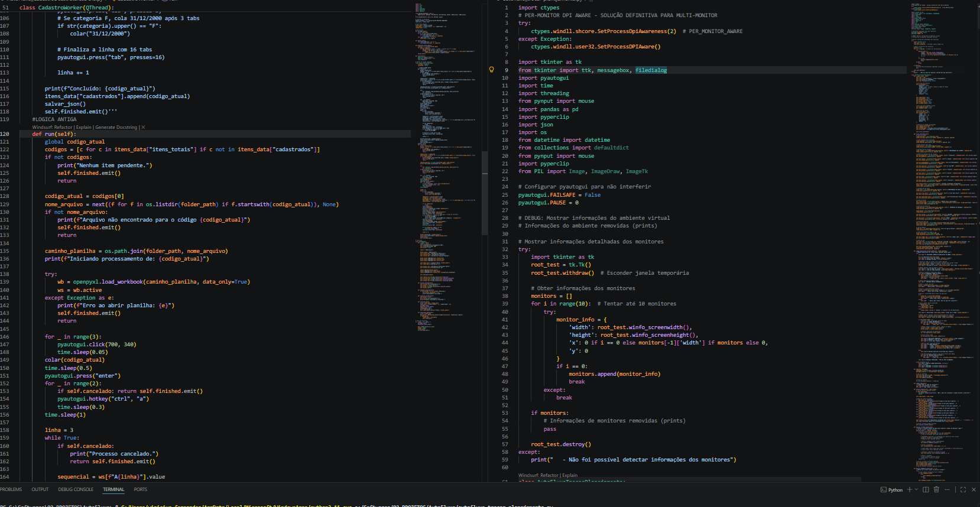Click 'root_test.destroy()' line
The height and width of the screenshot is (507, 980).
tap(561, 444)
